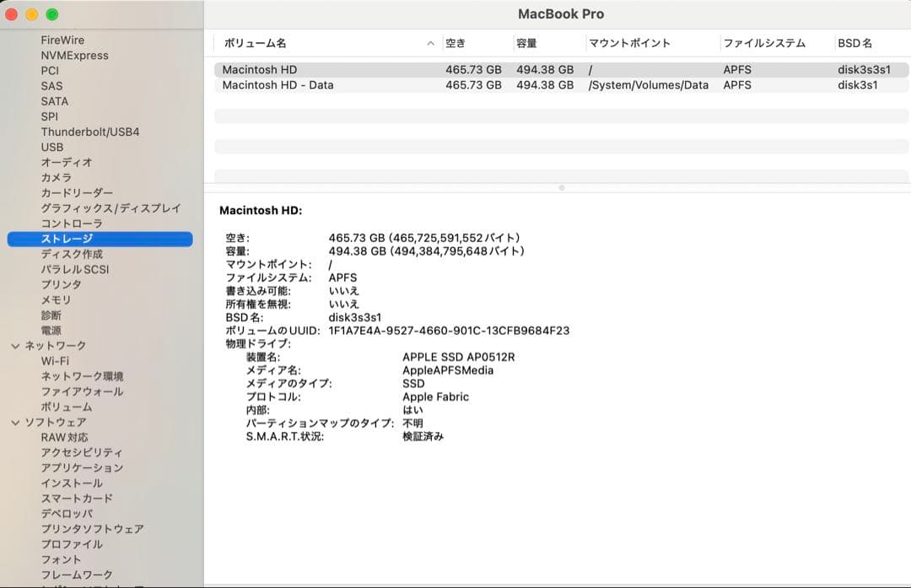Click the 検証済み S.M.A.R.T. status value

[423, 436]
